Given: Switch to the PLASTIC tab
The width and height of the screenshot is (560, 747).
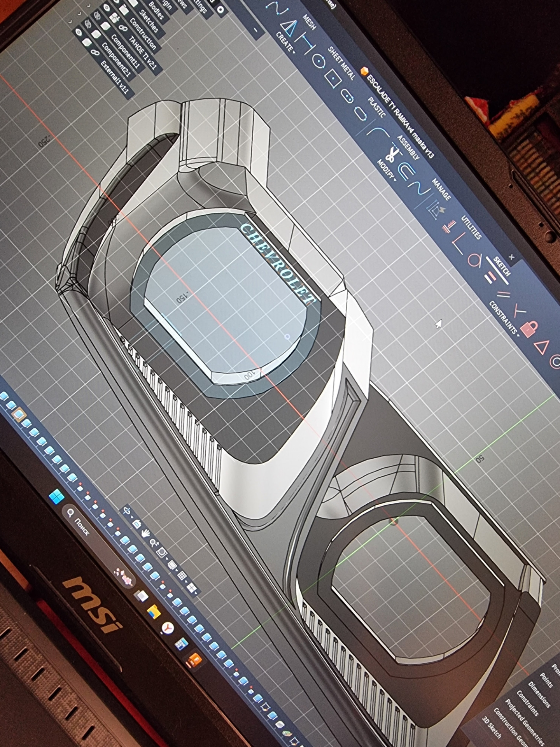Looking at the screenshot, I should click(377, 107).
